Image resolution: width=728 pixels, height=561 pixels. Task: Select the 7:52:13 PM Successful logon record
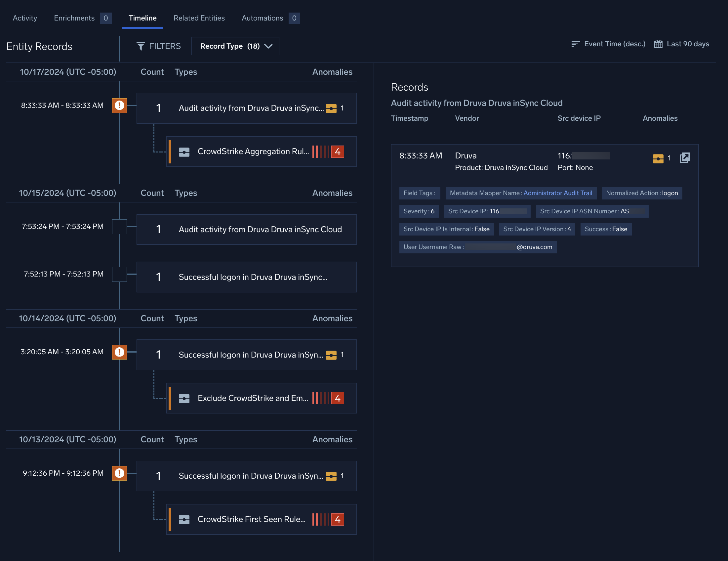pos(247,277)
